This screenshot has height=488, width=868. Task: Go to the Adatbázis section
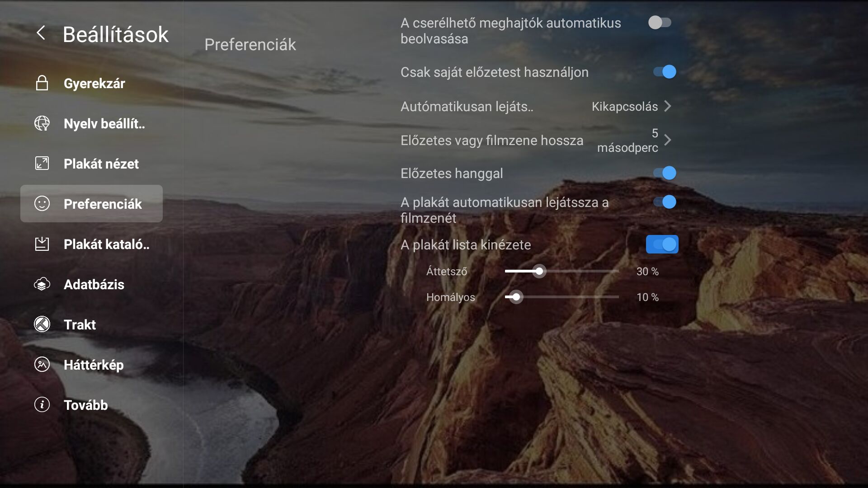pyautogui.click(x=91, y=284)
